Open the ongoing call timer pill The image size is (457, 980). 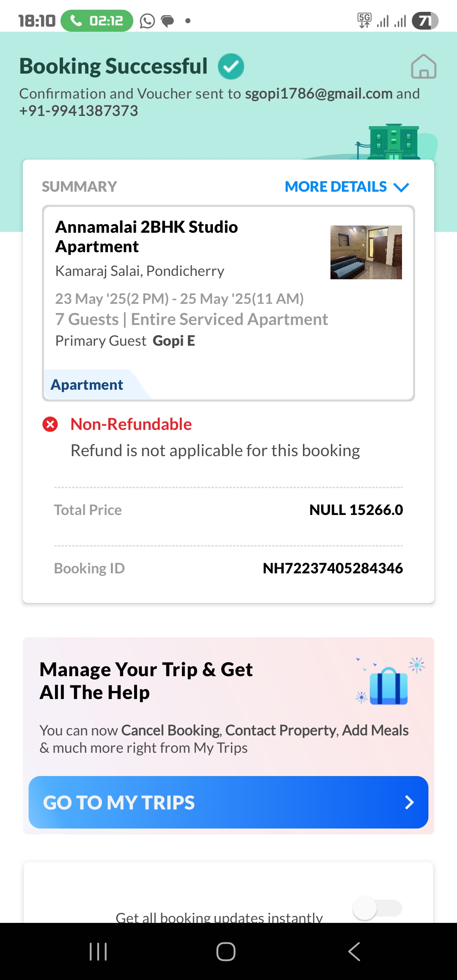point(97,21)
